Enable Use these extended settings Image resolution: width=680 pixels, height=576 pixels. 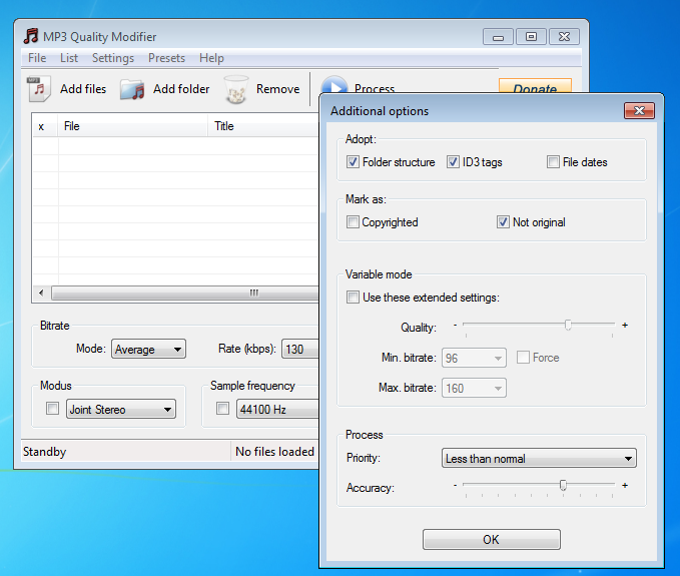pos(353,297)
